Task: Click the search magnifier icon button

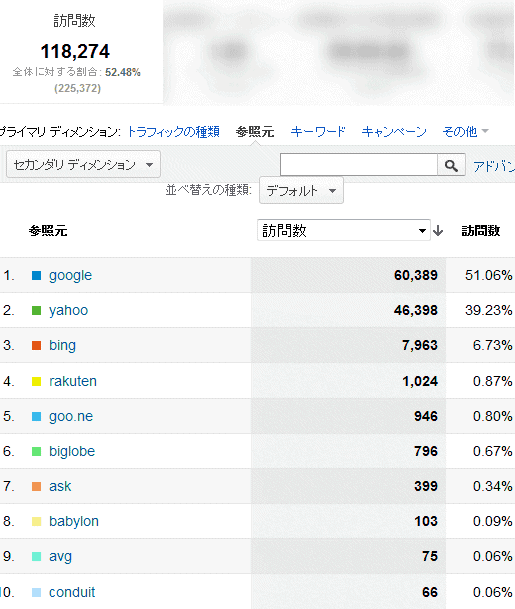Action: click(x=451, y=165)
